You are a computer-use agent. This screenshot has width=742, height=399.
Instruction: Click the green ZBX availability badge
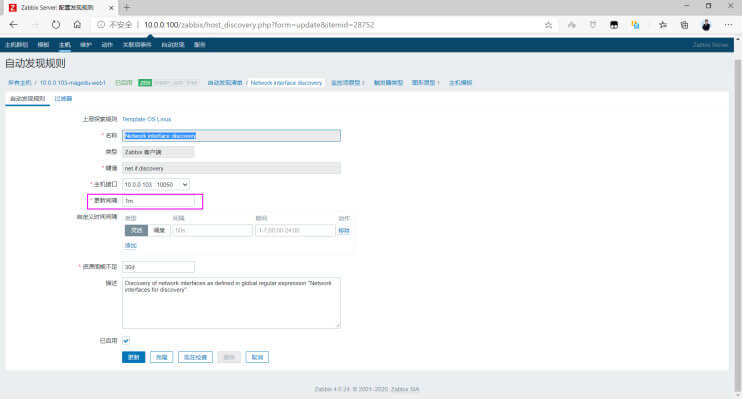(x=145, y=83)
